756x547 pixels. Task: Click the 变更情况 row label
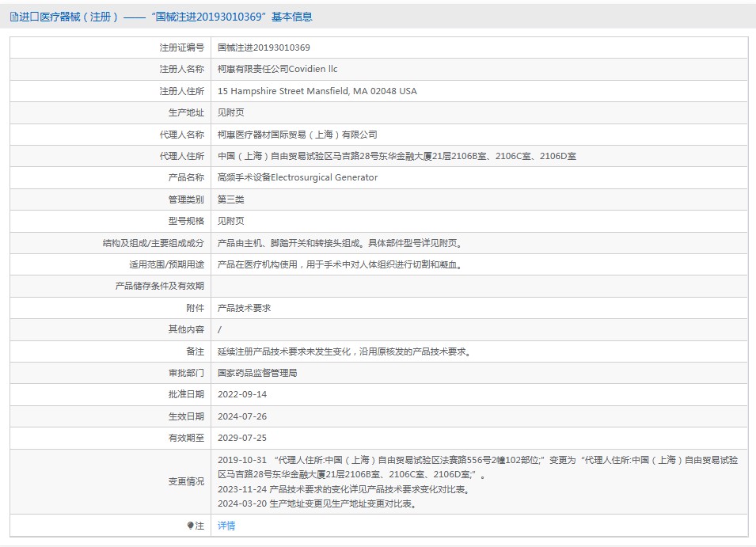point(186,481)
